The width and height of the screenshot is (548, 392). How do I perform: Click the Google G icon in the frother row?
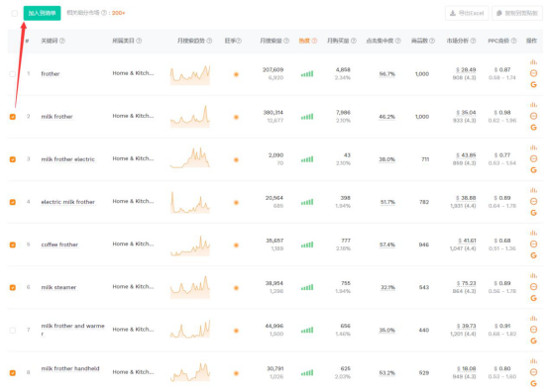click(x=533, y=84)
